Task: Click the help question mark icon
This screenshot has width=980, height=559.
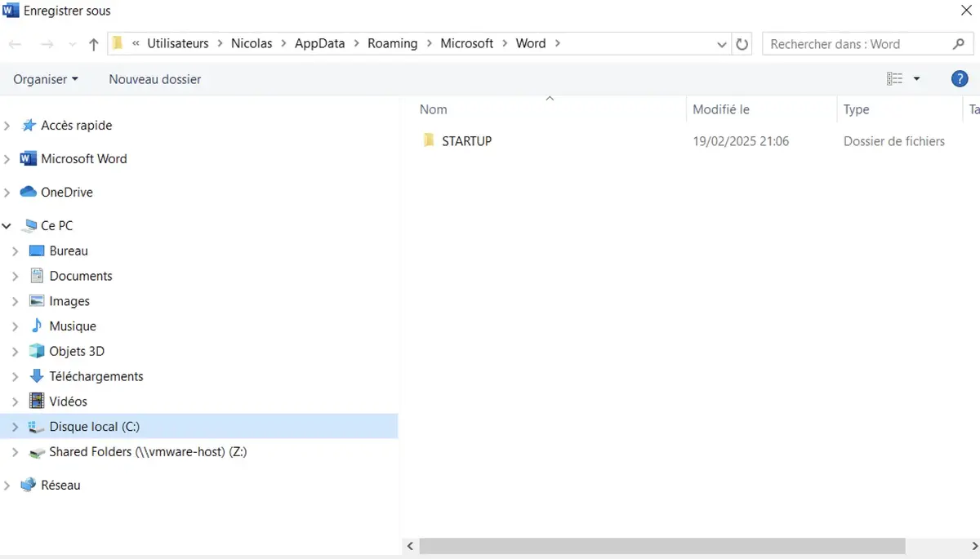Action: (960, 78)
